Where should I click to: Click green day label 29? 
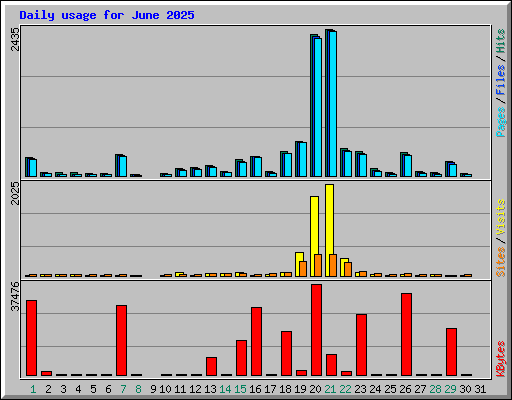(450, 389)
